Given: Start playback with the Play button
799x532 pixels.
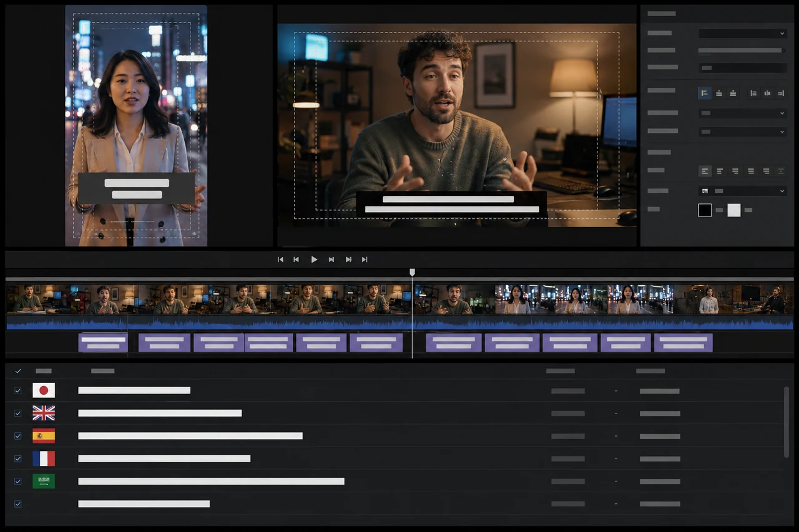Looking at the screenshot, I should (x=314, y=259).
